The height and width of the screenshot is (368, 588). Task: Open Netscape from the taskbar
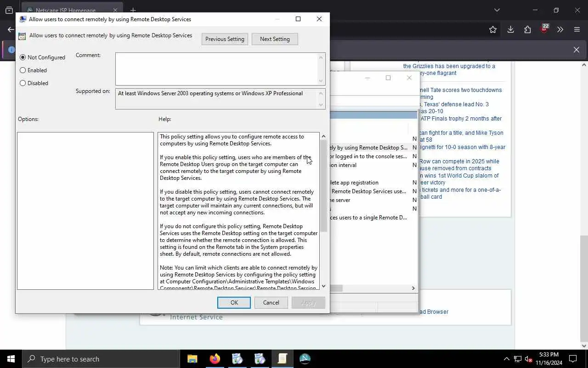[x=305, y=359]
